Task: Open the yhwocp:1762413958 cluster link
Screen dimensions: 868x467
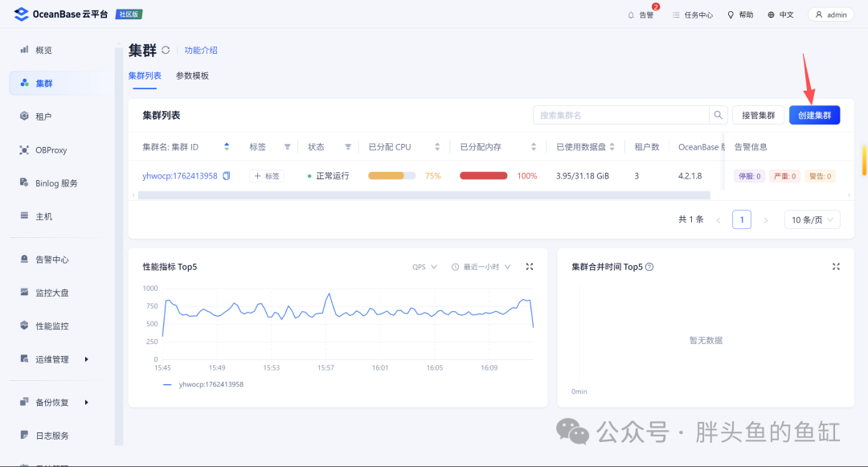Action: click(x=180, y=176)
